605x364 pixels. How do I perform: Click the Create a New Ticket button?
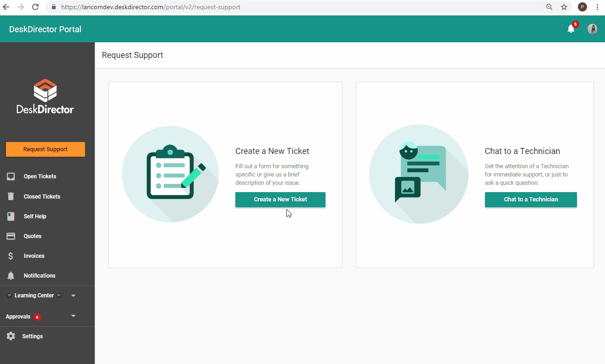pyautogui.click(x=280, y=199)
